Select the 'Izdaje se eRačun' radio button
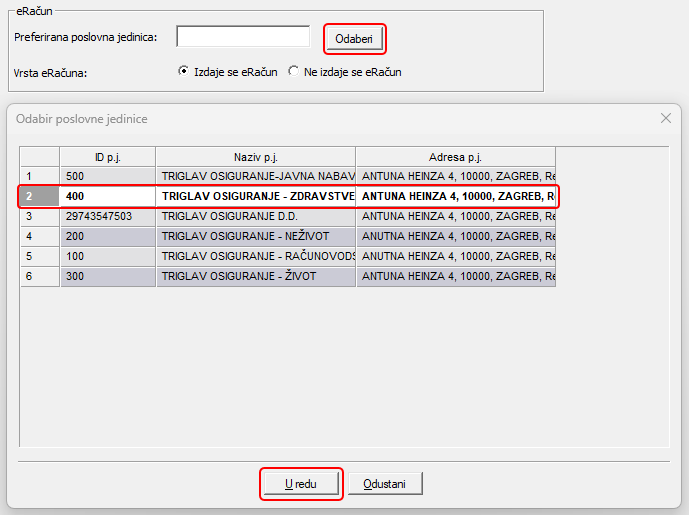The image size is (689, 515). [x=183, y=72]
